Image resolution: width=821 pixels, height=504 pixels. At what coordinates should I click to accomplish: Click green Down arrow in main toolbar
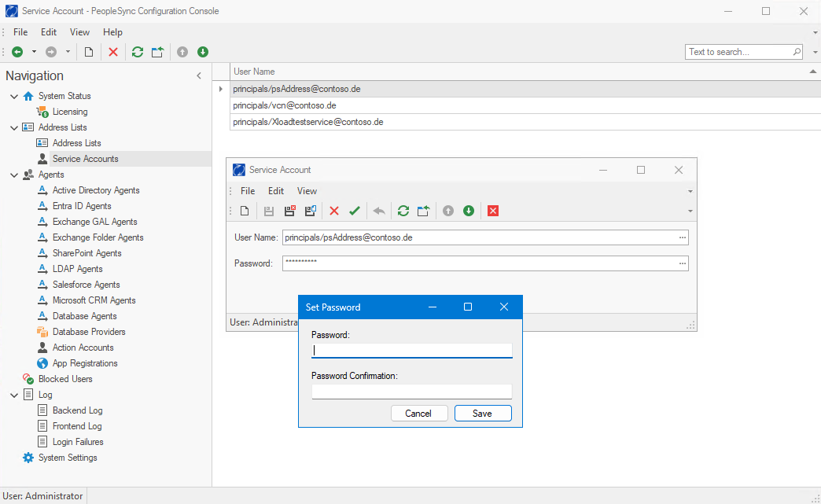click(203, 52)
